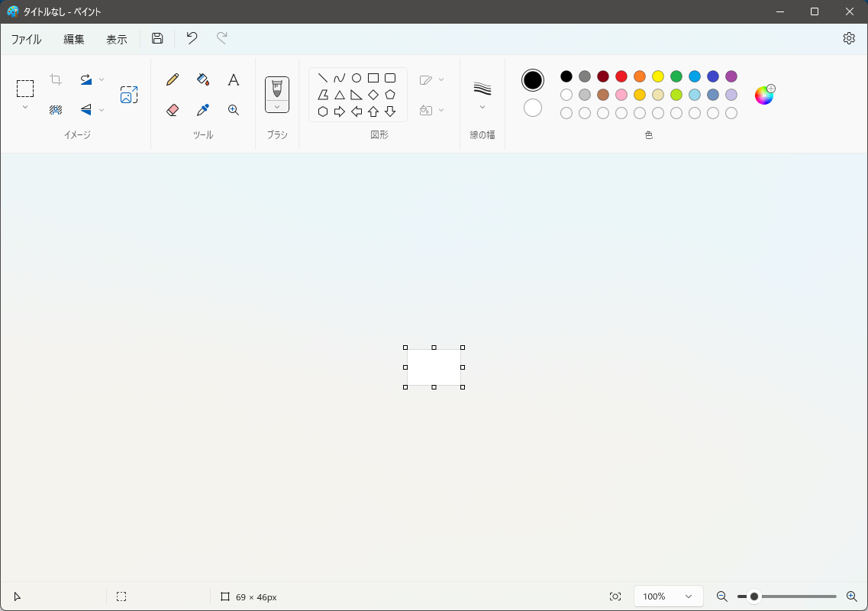This screenshot has width=868, height=611.
Task: Click the Crop tool
Action: [55, 79]
